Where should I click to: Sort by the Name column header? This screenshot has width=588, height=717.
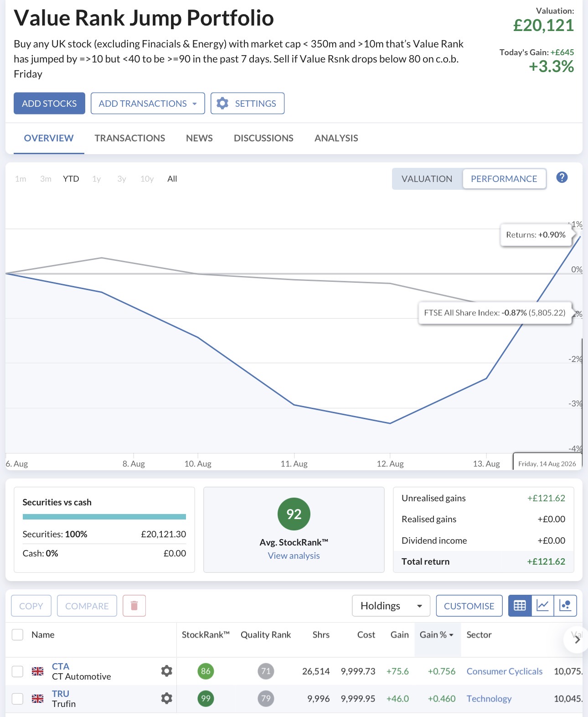(x=43, y=634)
